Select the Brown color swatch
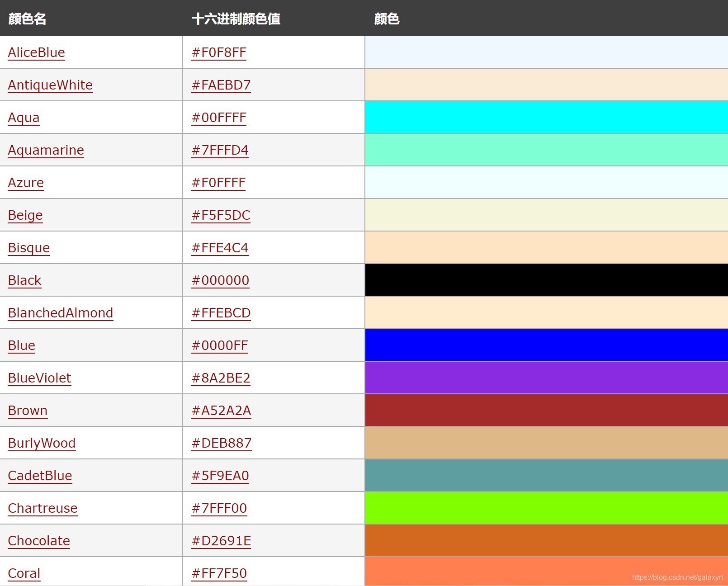This screenshot has width=728, height=586. pyautogui.click(x=546, y=410)
